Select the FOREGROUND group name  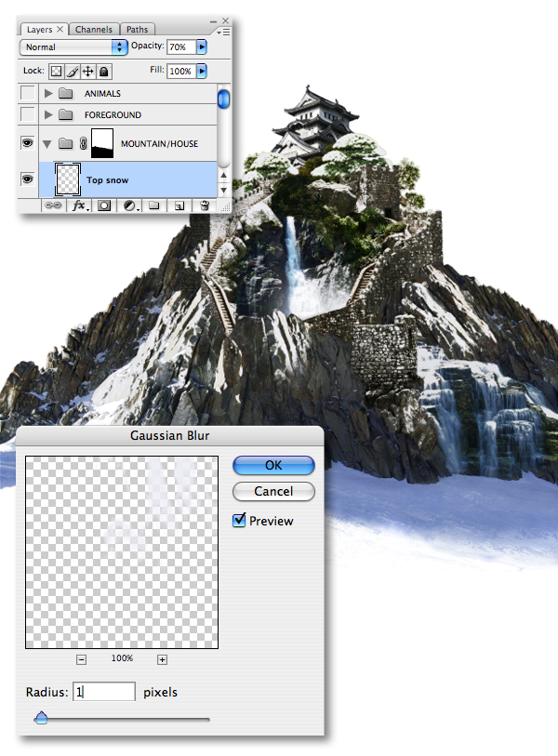coord(113,115)
